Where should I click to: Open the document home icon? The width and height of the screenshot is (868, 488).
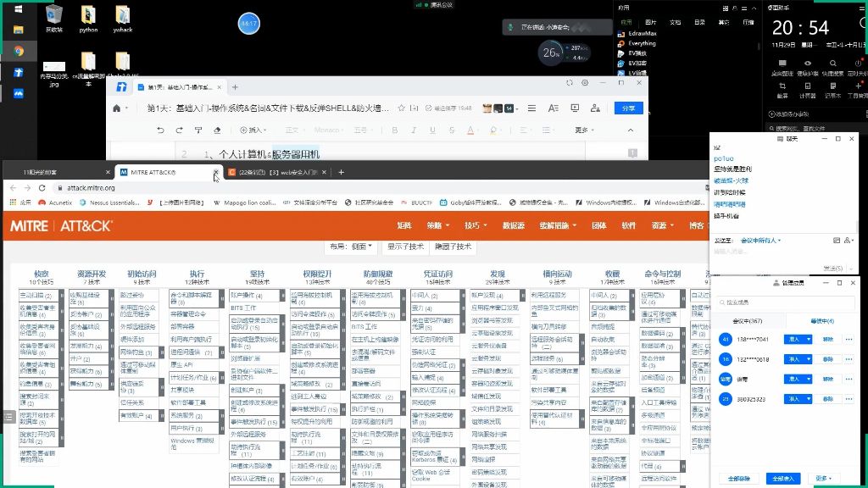(117, 108)
